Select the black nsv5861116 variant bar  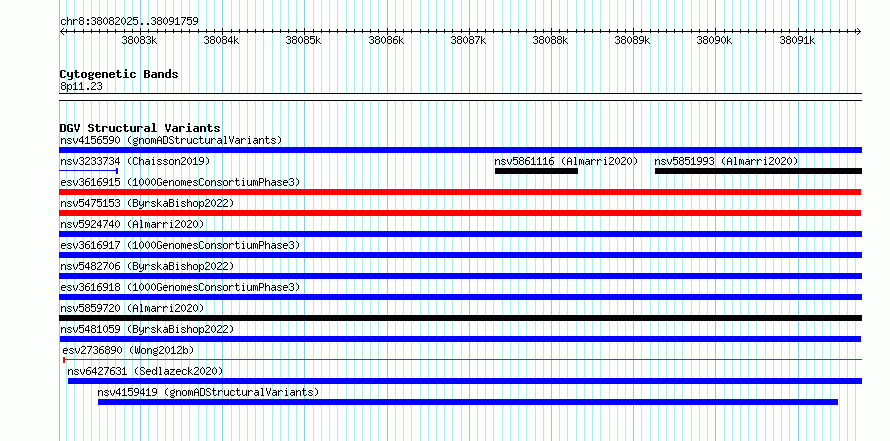point(536,171)
